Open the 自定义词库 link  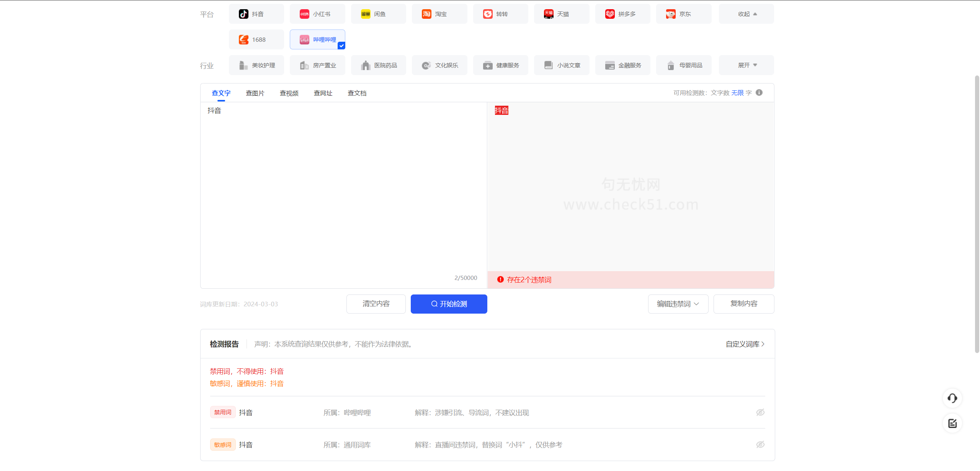745,344
